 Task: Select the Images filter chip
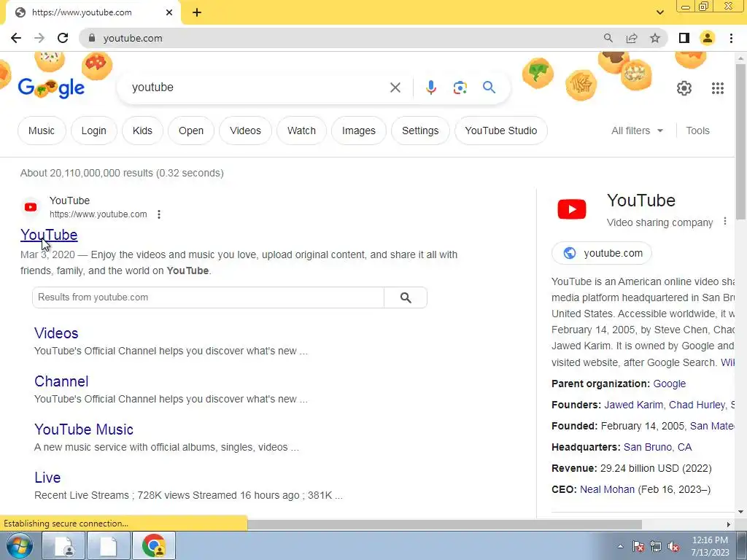359,131
